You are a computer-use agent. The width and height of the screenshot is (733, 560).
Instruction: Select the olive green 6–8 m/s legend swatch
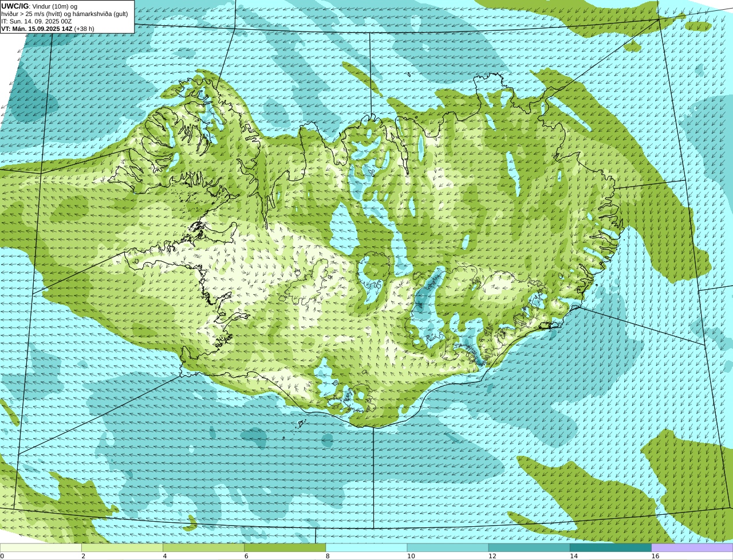pos(285,548)
